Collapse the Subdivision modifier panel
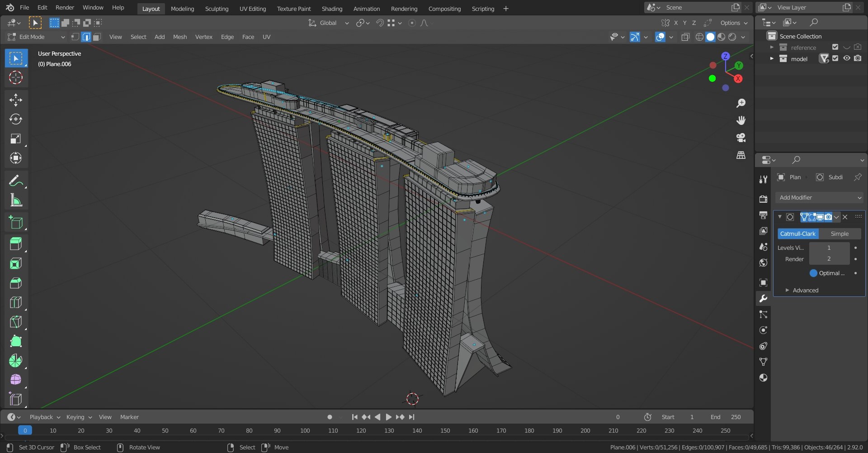The height and width of the screenshot is (453, 868). coord(780,217)
